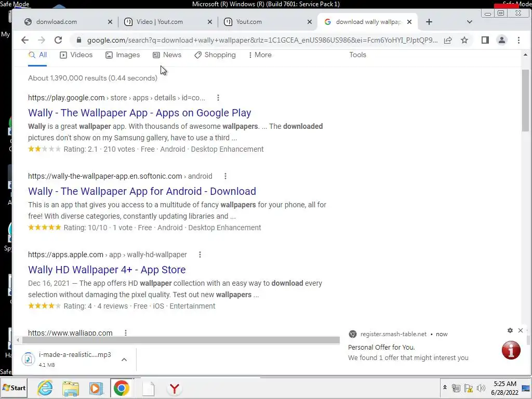Viewport: 532px width, 399px height.
Task: Click horizontal scrollbar left arrow
Action: [x=18, y=340]
